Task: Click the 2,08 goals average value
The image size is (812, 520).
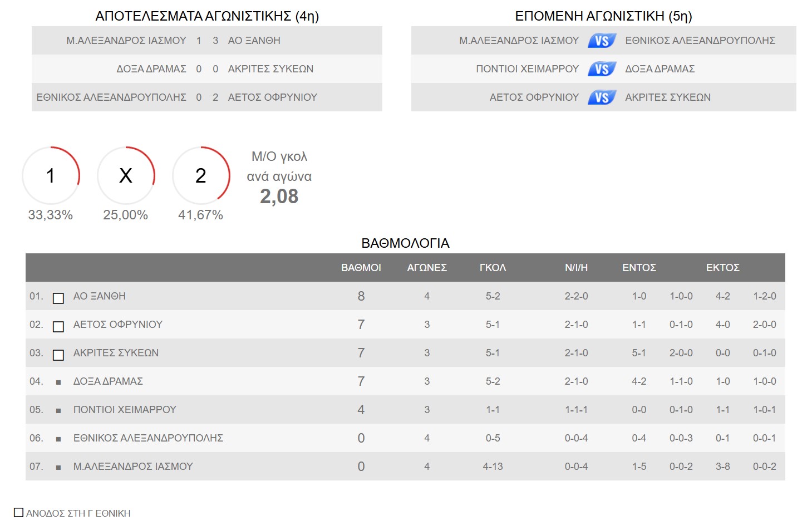Action: tap(279, 197)
